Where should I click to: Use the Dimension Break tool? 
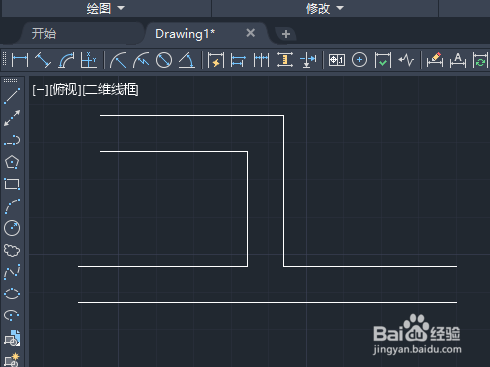tap(308, 60)
